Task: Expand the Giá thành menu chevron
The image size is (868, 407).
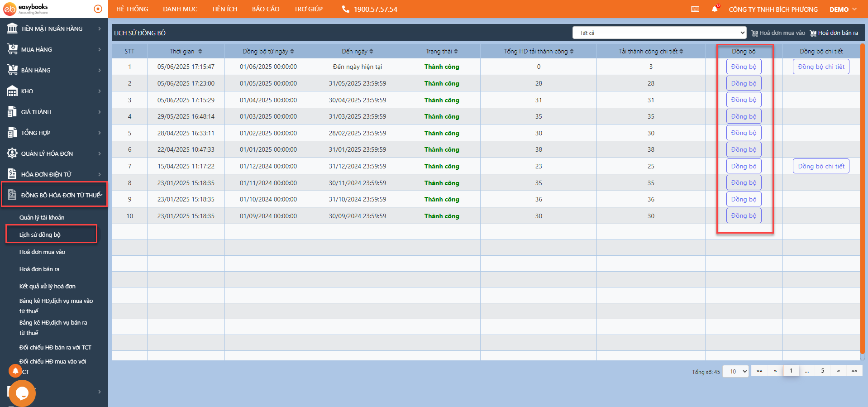Action: (100, 112)
